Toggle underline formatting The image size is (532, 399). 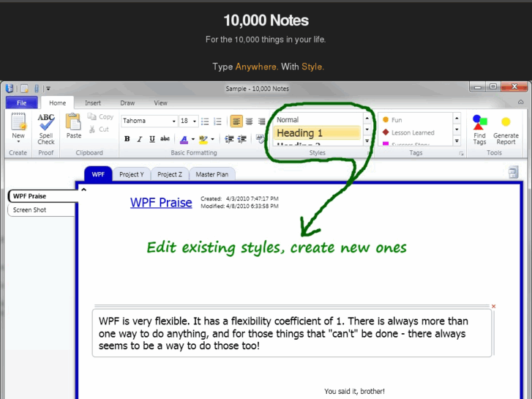coord(152,139)
